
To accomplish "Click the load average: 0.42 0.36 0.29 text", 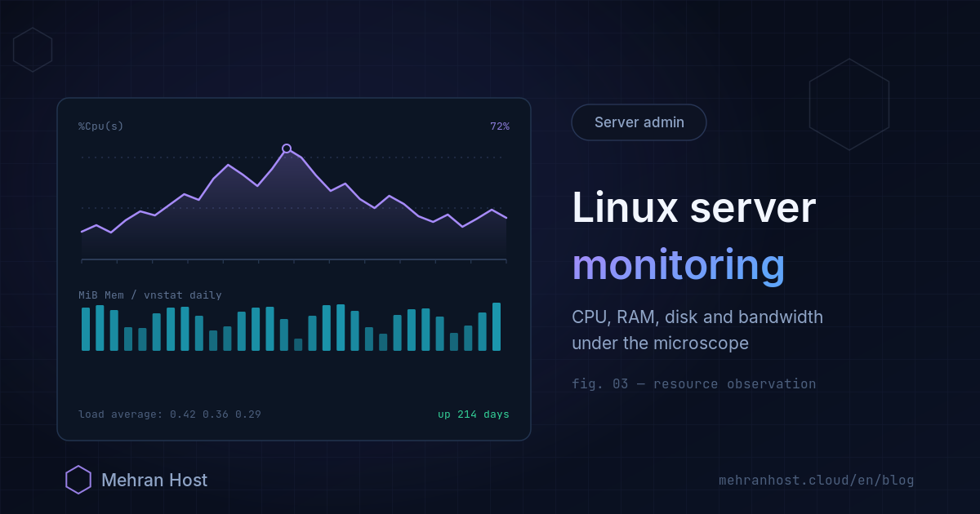I will pos(170,414).
